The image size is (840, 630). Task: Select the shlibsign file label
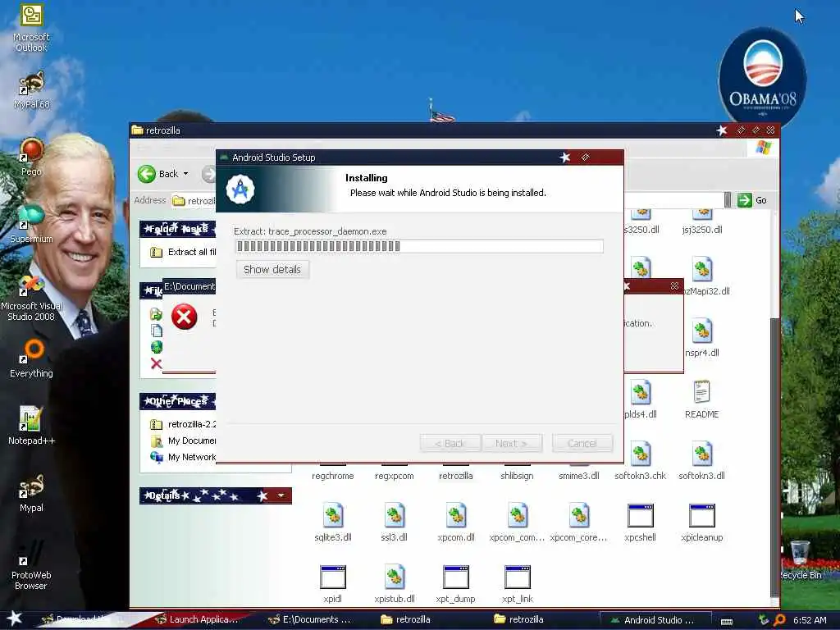[517, 476]
